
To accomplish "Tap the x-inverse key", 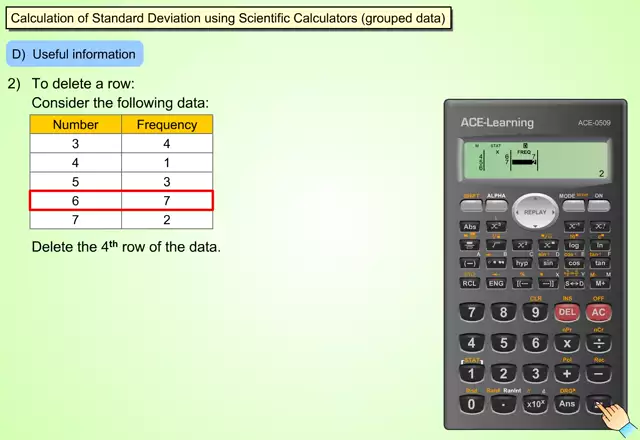I will 573,227.
